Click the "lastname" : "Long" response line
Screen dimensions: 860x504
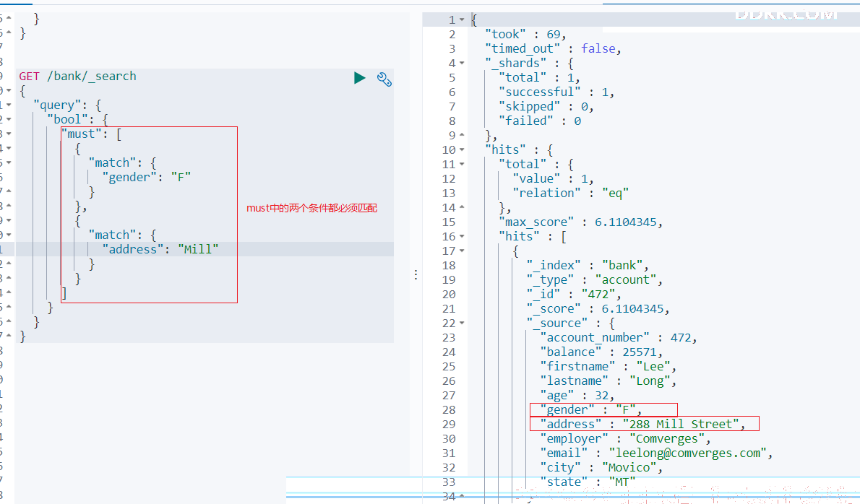click(609, 381)
